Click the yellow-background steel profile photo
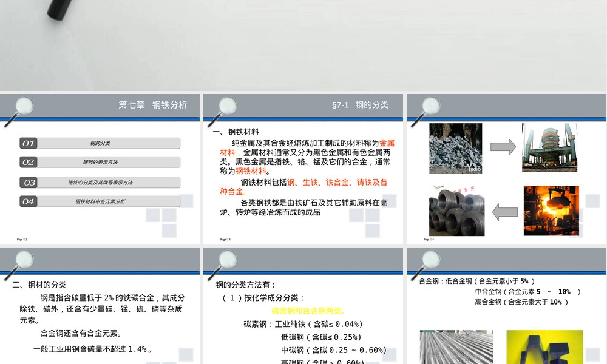This screenshot has height=364, width=607. pyautogui.click(x=544, y=347)
